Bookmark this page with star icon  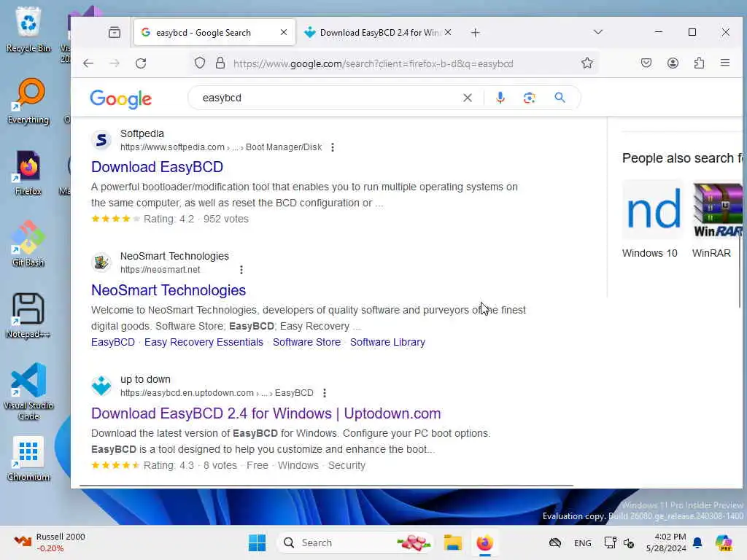587,63
